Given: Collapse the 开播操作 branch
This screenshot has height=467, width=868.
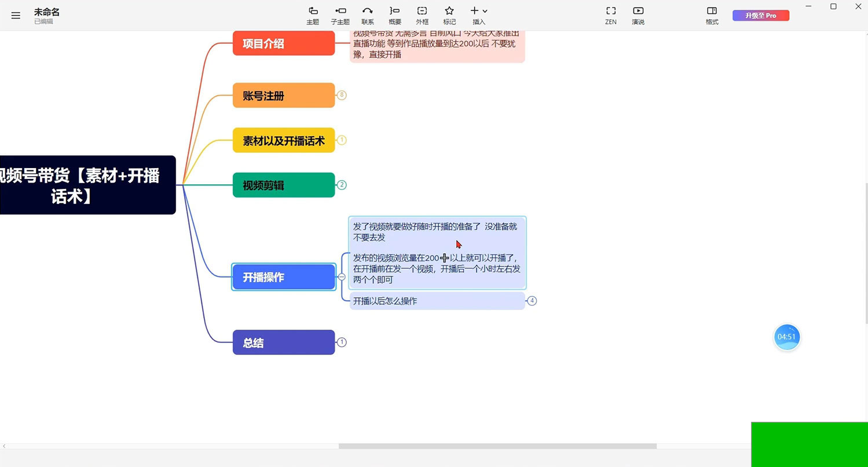Looking at the screenshot, I should click(342, 277).
